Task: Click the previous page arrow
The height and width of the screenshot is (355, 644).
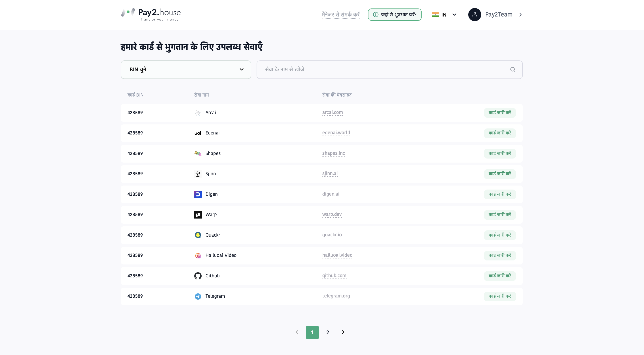Action: (x=297, y=332)
